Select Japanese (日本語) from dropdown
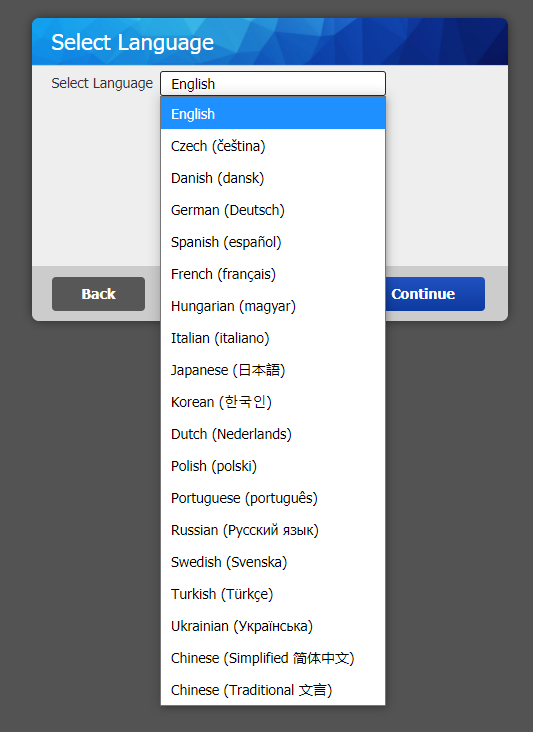This screenshot has height=732, width=533. [273, 370]
